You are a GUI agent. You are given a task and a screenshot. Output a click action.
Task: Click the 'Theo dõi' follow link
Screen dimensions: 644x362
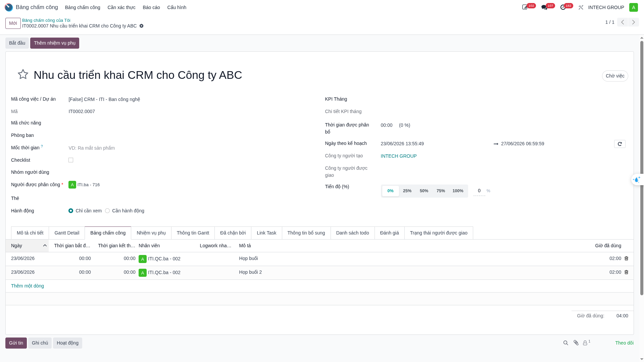tap(624, 343)
